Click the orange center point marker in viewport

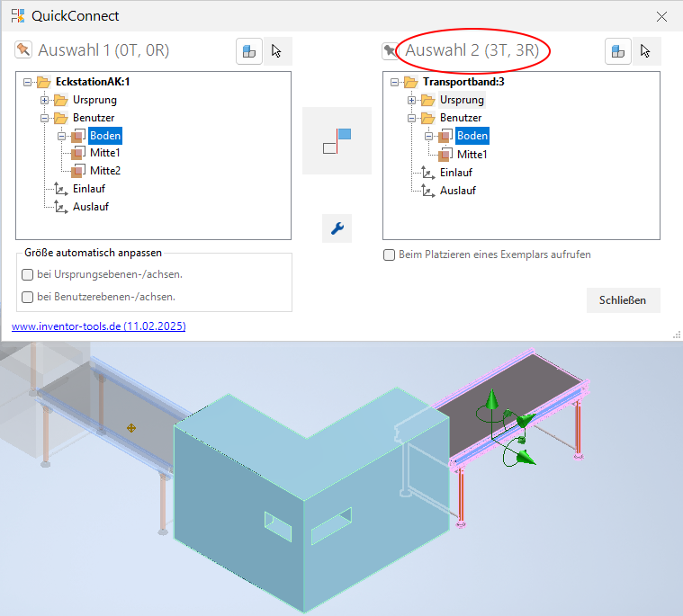[131, 428]
